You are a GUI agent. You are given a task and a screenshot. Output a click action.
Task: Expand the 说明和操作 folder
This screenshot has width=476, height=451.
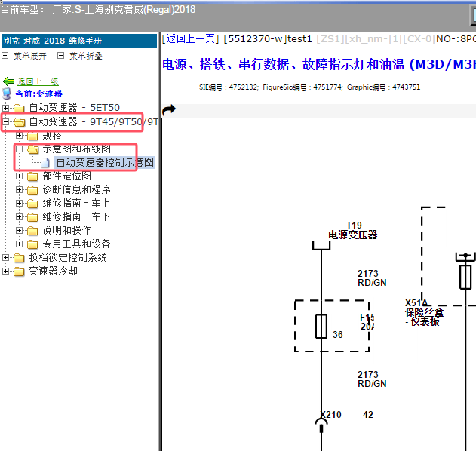click(x=19, y=230)
